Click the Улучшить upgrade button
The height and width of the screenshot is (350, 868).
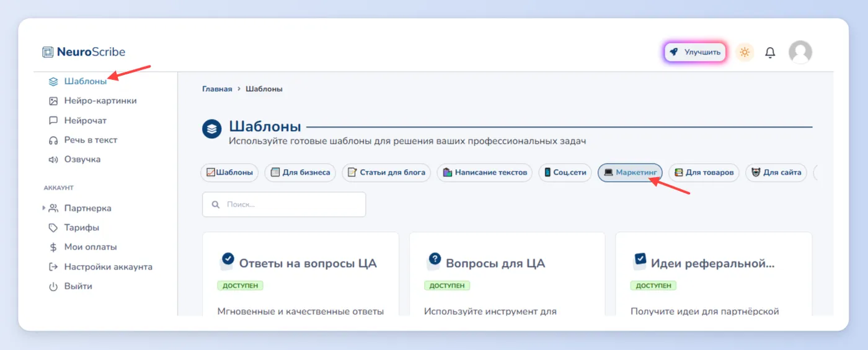pos(695,53)
